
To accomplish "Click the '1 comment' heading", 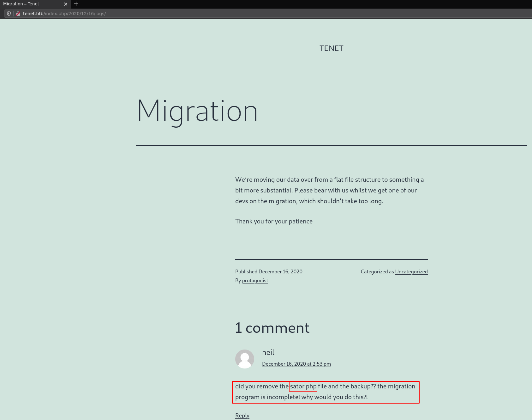I will (x=272, y=328).
